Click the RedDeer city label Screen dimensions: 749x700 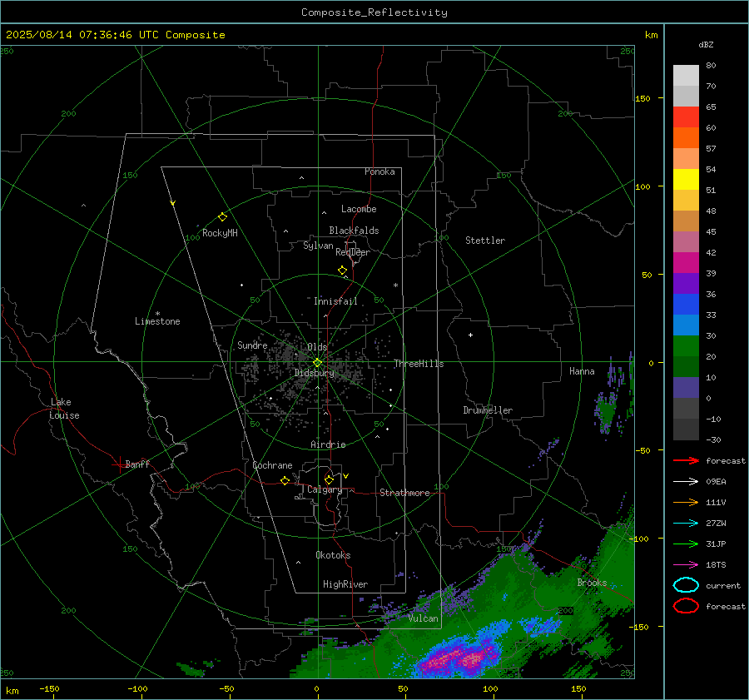pyautogui.click(x=353, y=252)
